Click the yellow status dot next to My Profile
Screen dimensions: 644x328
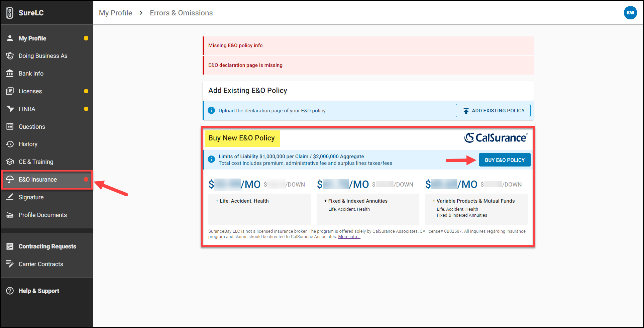tap(86, 38)
